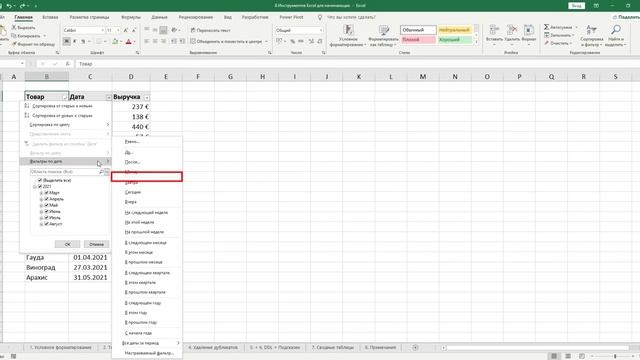Image resolution: width=640 pixels, height=360 pixels.
Task: Apply the Плохой red cell style
Action: [x=418, y=40]
